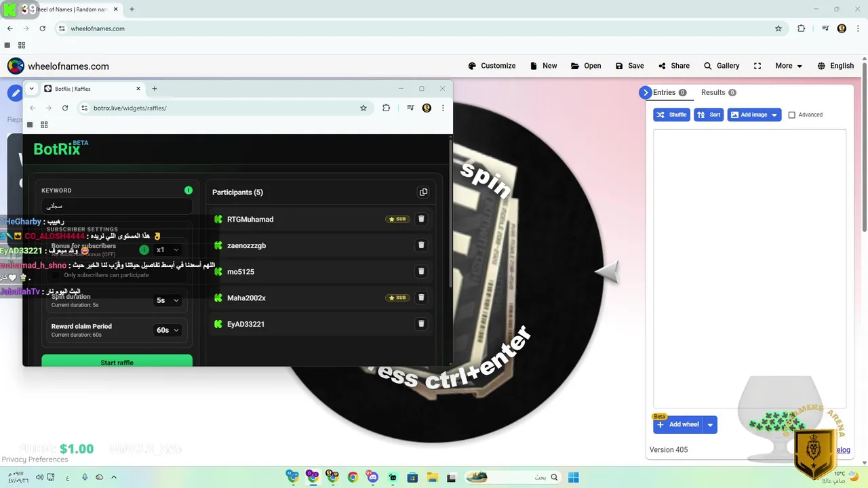Image resolution: width=868 pixels, height=488 pixels.
Task: Expand hidden system tray icons
Action: coord(113,477)
